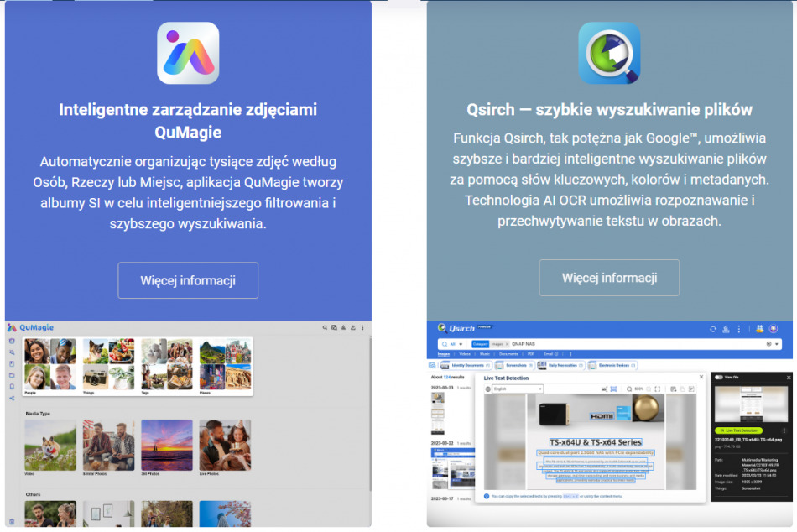This screenshot has height=532, width=797.
Task: Open 'Więcej informacji' under Qsirch
Action: [x=609, y=278]
